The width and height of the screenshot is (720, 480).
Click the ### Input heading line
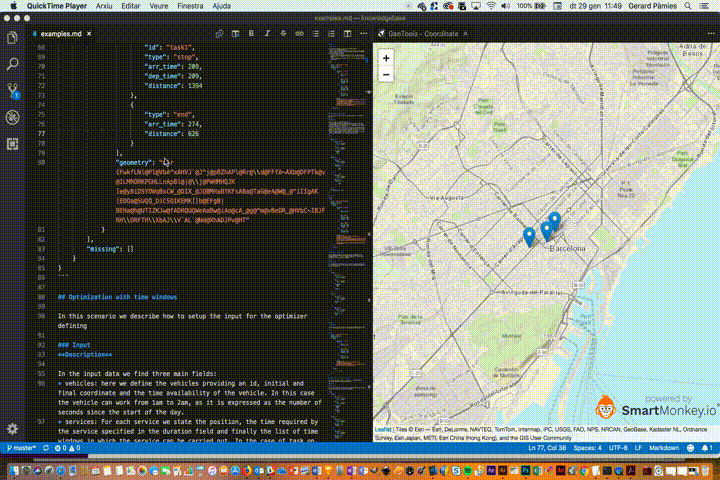(x=74, y=345)
